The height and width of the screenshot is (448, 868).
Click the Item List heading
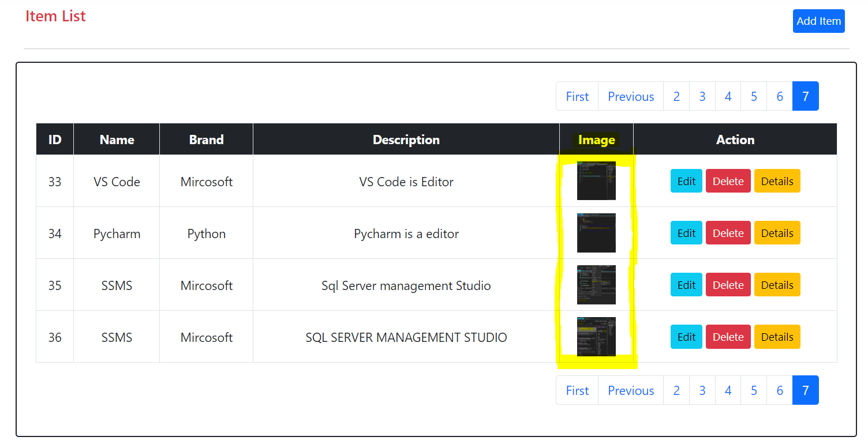point(55,16)
